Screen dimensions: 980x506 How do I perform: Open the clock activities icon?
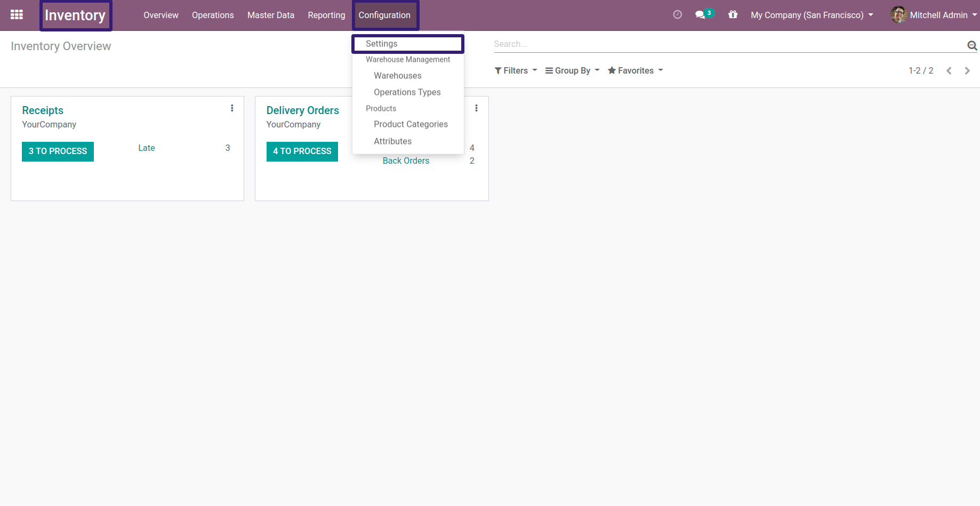coord(677,15)
